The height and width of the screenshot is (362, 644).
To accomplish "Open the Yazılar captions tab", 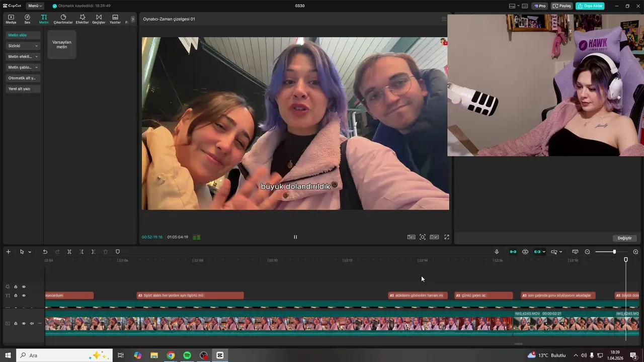I will click(115, 19).
